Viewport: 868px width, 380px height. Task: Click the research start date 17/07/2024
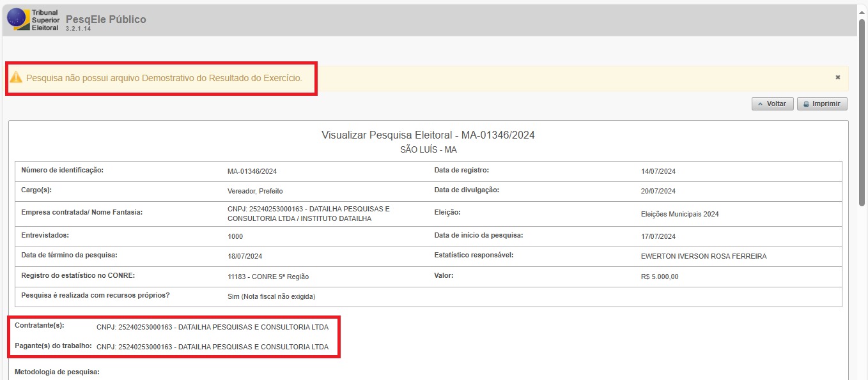658,236
